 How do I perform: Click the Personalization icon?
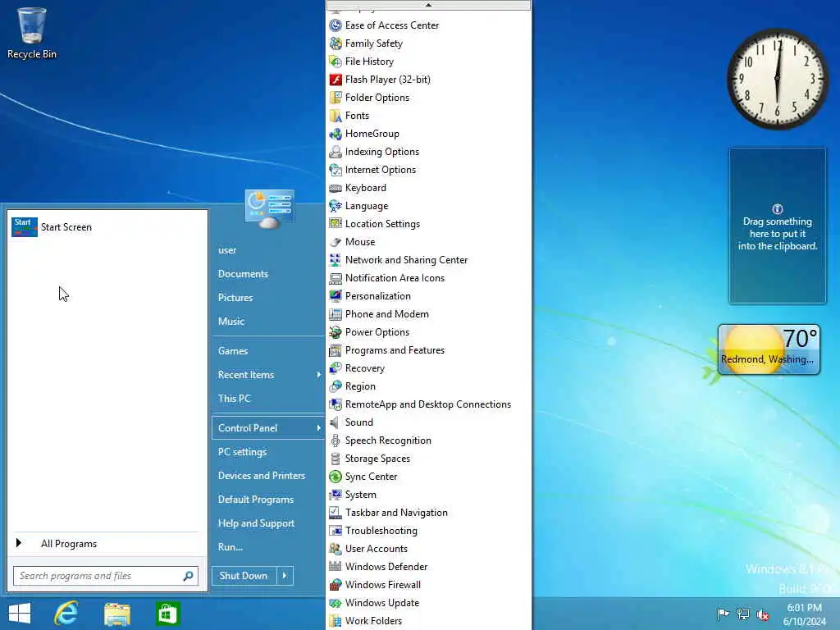[x=336, y=296]
